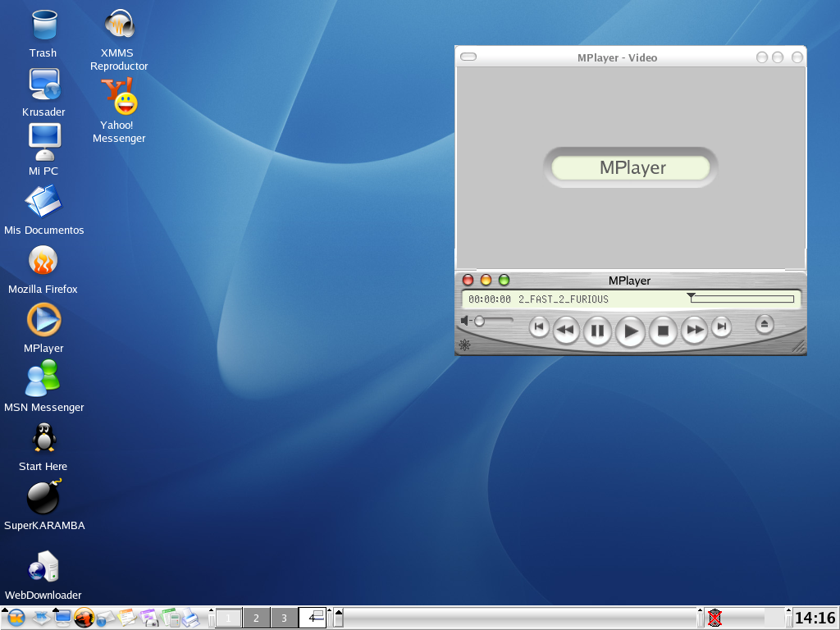840x630 pixels.
Task: Click the resize grip of MPlayer controls
Action: point(798,347)
